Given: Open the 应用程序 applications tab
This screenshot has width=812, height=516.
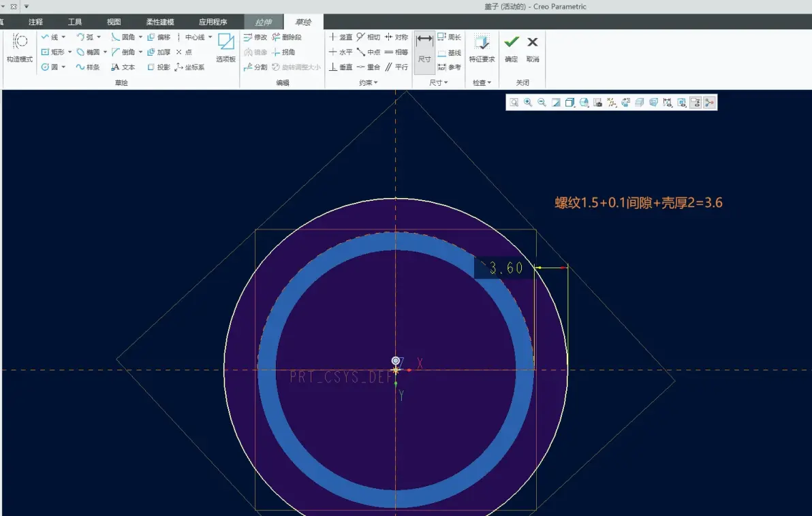Looking at the screenshot, I should [x=213, y=22].
